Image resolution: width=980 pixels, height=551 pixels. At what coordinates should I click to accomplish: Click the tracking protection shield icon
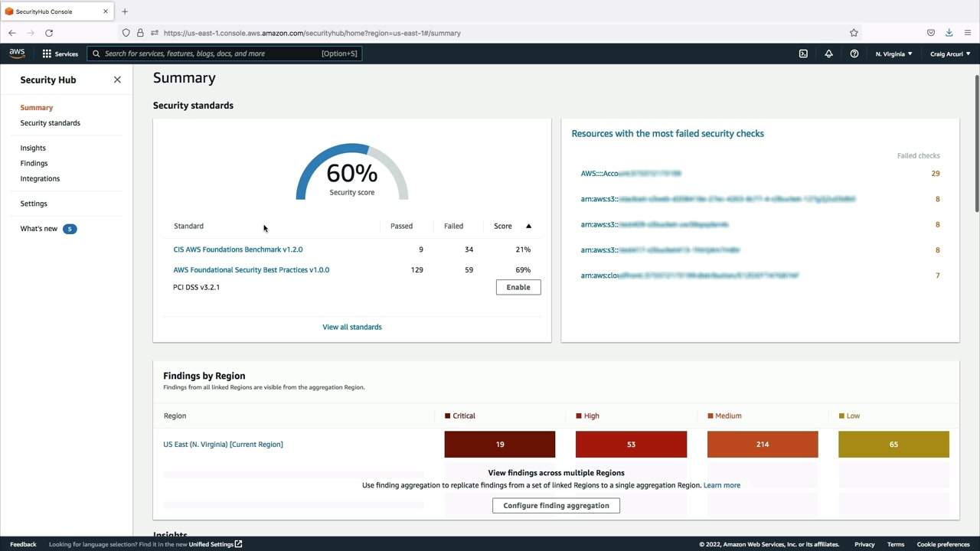tap(126, 33)
